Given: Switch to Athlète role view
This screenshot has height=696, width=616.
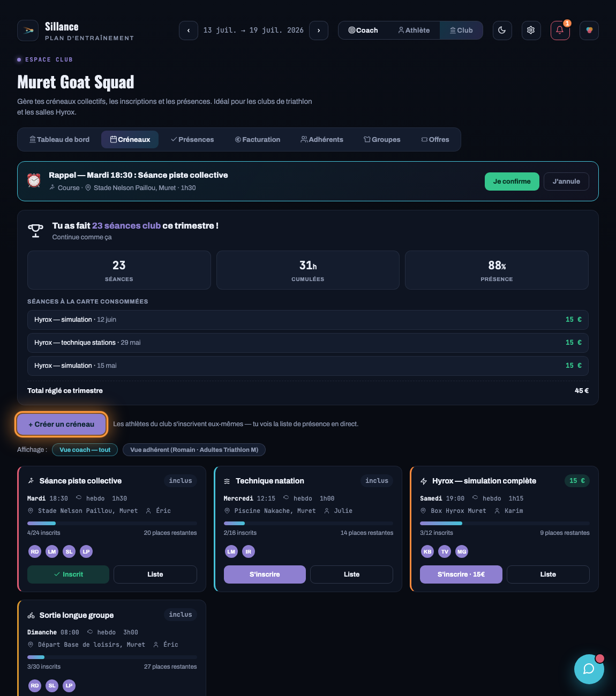Looking at the screenshot, I should [414, 31].
